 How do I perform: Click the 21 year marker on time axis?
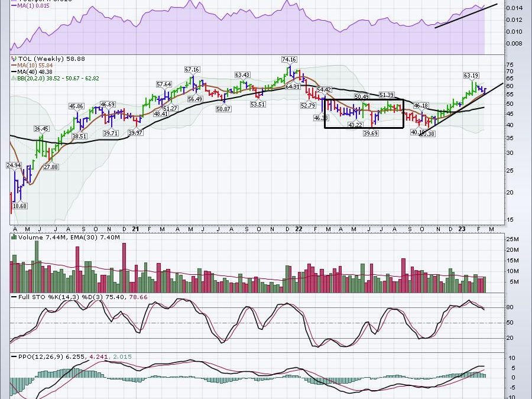point(135,229)
